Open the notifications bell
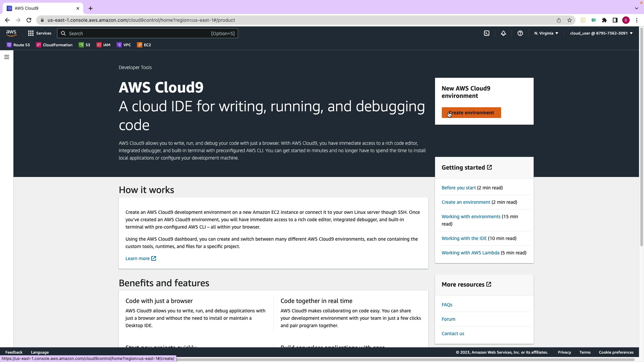This screenshot has width=644, height=362. click(x=503, y=33)
